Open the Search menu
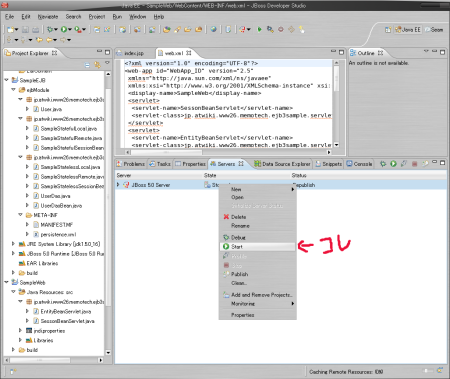The image size is (450, 379). 73,17
